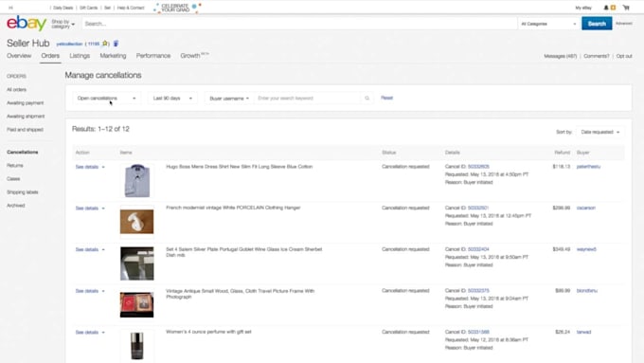
Task: Click the Hugo Boss Mens Dress Shirt title
Action: [239, 167]
